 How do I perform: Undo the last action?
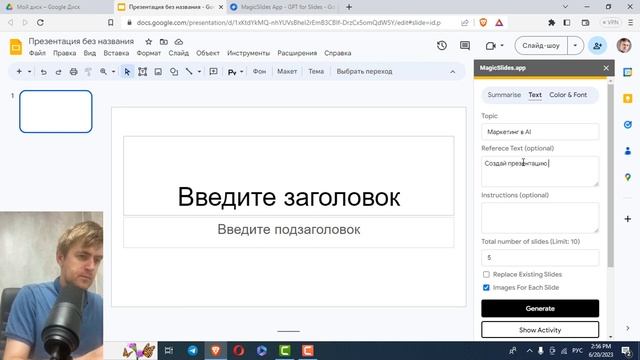click(x=43, y=72)
